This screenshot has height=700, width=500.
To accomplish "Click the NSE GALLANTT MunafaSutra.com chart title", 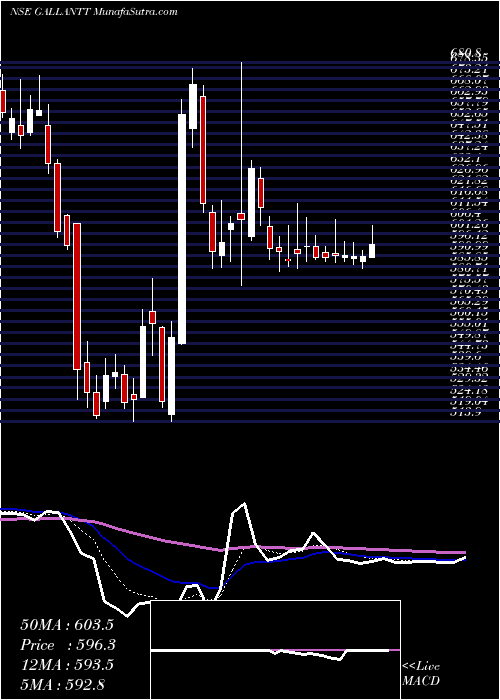I will click(93, 12).
